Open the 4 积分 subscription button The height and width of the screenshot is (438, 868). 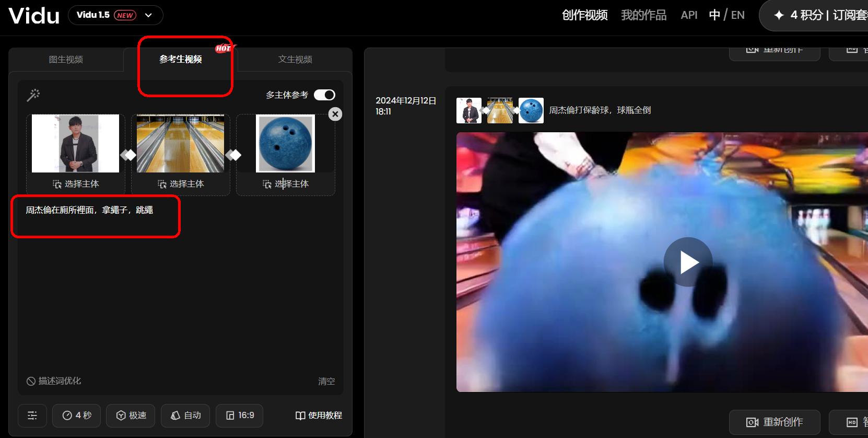click(815, 15)
